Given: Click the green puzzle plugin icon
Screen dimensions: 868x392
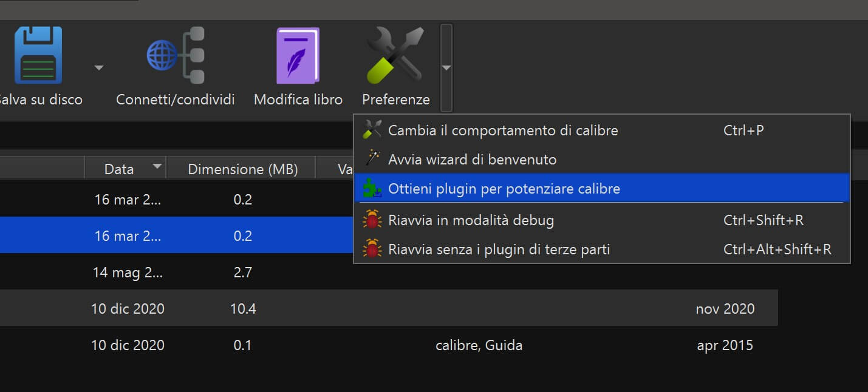Looking at the screenshot, I should 372,188.
